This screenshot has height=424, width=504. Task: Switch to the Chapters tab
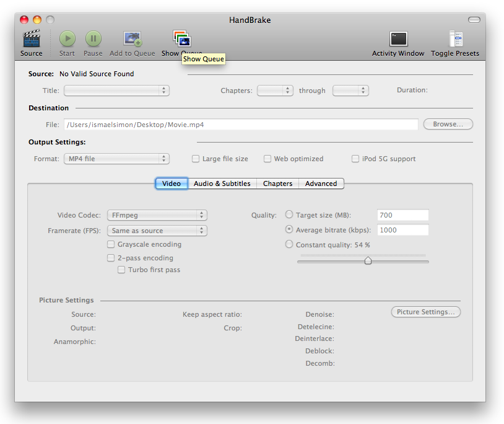[x=278, y=183]
